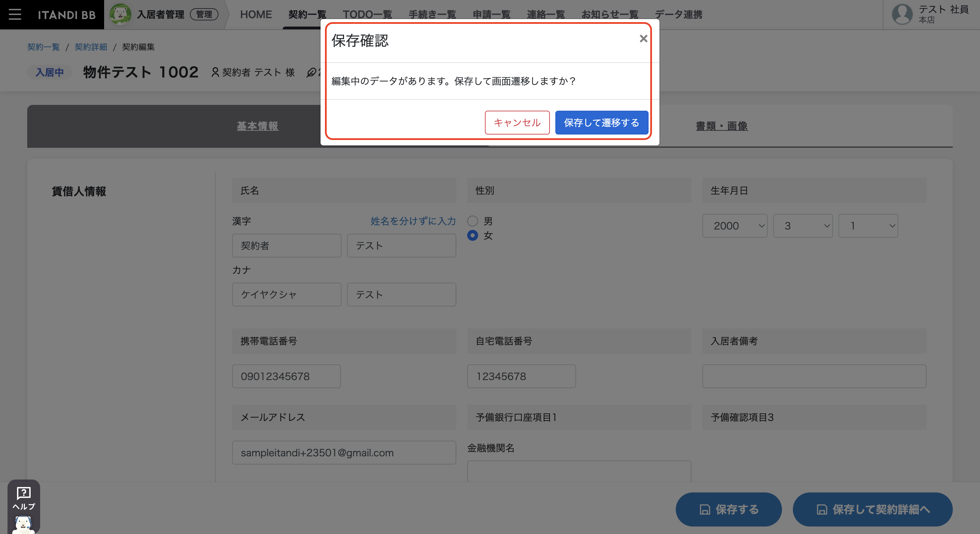
Task: Click 保存して遷移する button
Action: coord(602,123)
